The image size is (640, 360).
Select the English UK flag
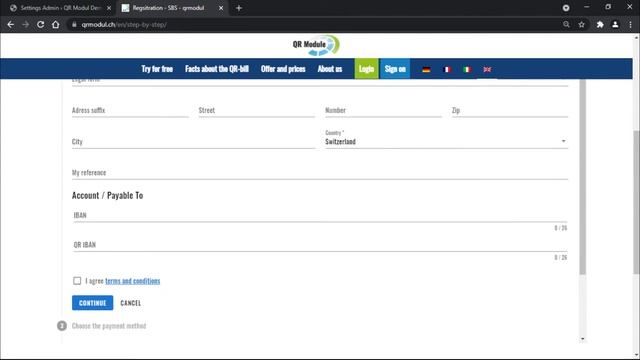point(487,69)
